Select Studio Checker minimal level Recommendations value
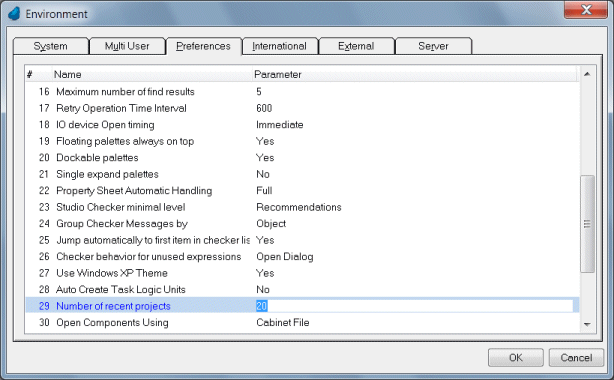614x380 pixels. point(299,207)
